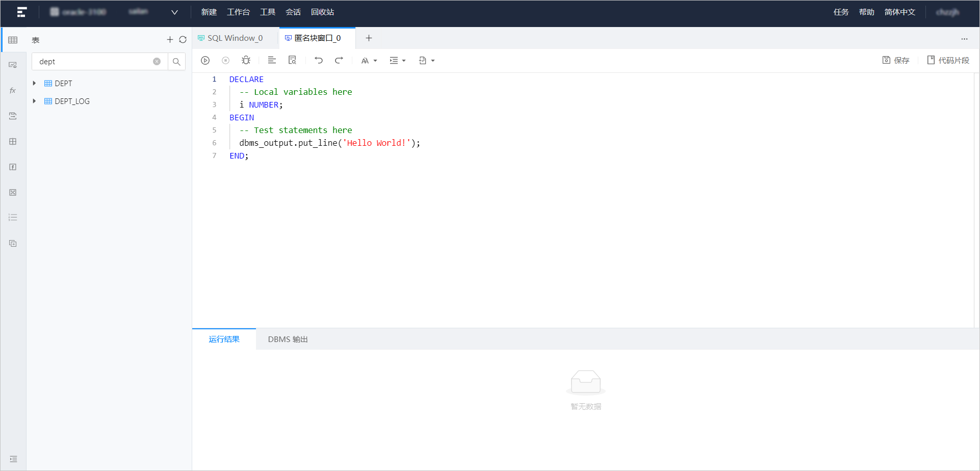Click the 保存 button
980x471 pixels.
(896, 60)
